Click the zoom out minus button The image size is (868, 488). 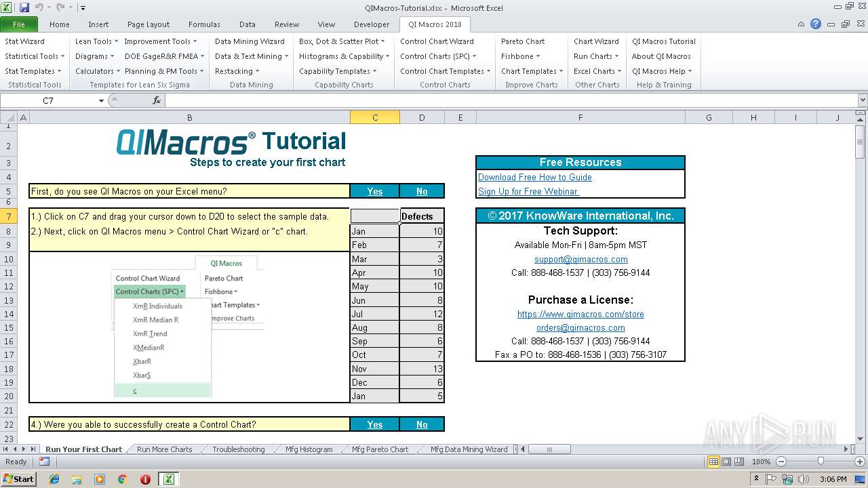pos(781,462)
